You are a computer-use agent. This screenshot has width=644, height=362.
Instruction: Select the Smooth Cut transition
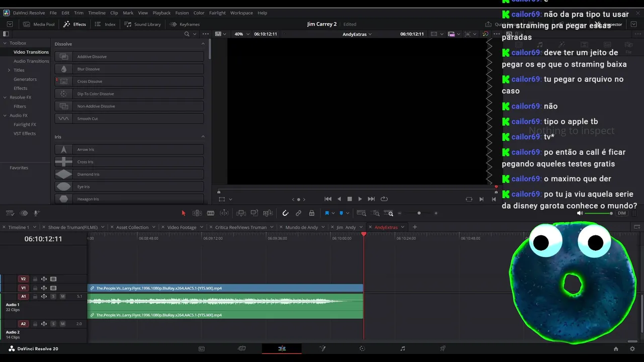pos(129,119)
